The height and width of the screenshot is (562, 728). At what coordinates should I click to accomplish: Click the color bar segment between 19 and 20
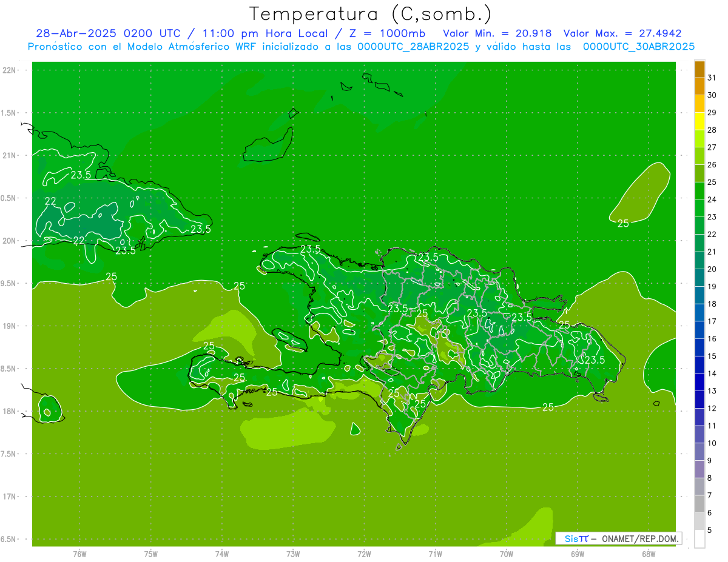(x=699, y=278)
